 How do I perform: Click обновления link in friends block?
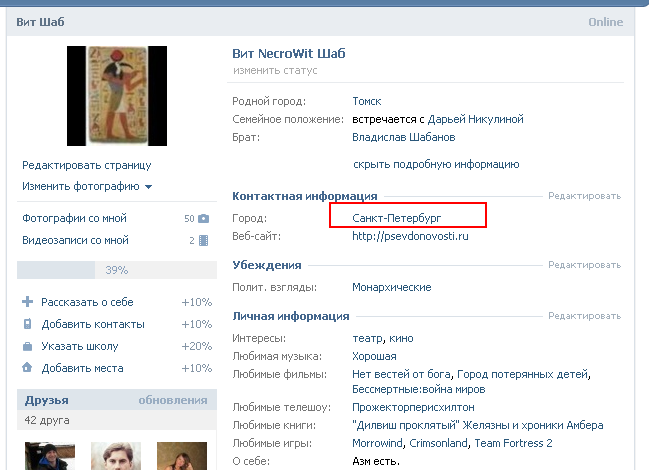pyautogui.click(x=173, y=400)
